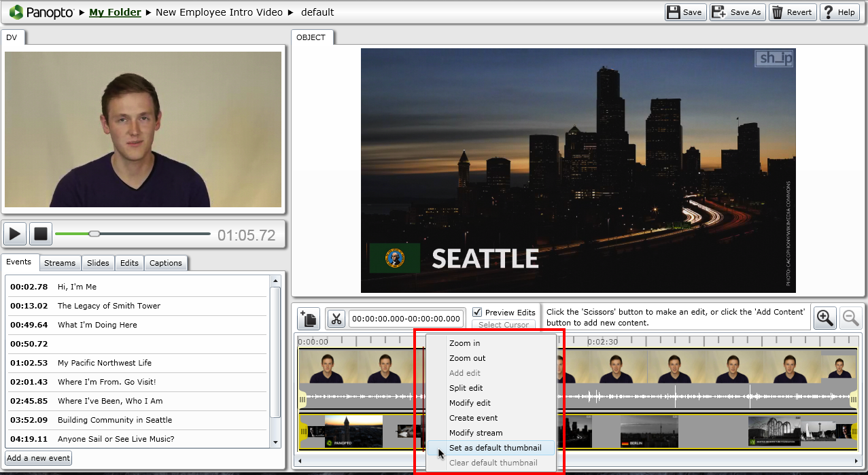Click the timeline horizontal scrollbar
The image size is (868, 475).
tap(578, 461)
